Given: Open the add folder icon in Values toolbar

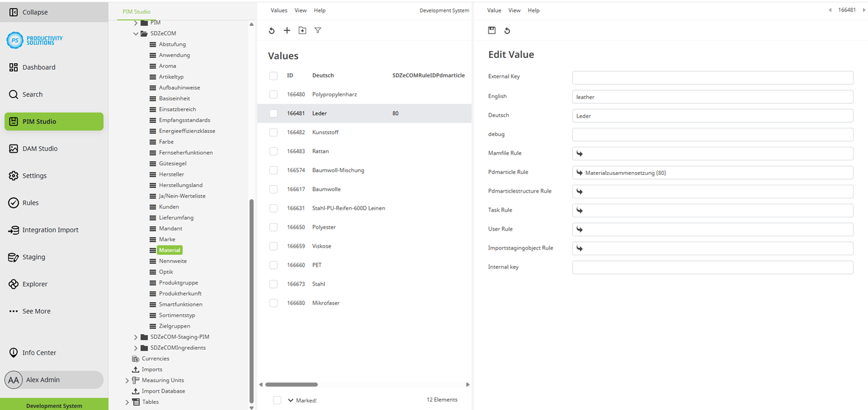Looking at the screenshot, I should (x=303, y=30).
